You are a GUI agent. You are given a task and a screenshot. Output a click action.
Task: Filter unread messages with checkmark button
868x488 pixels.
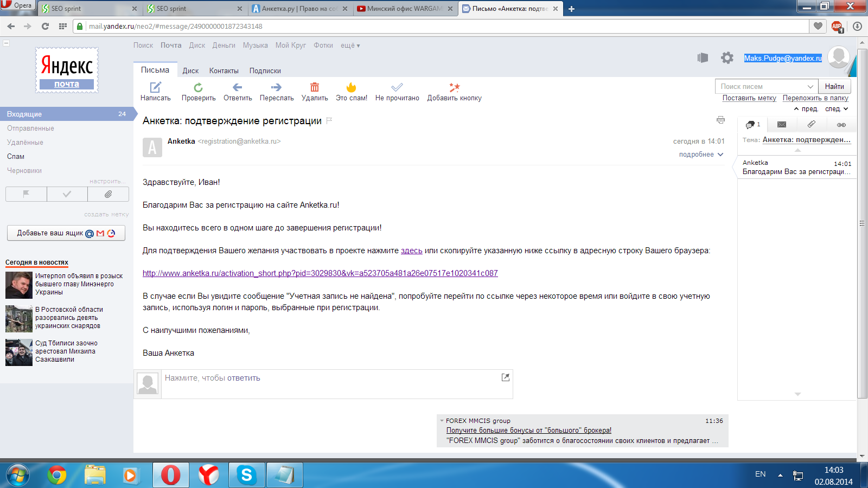tap(67, 194)
